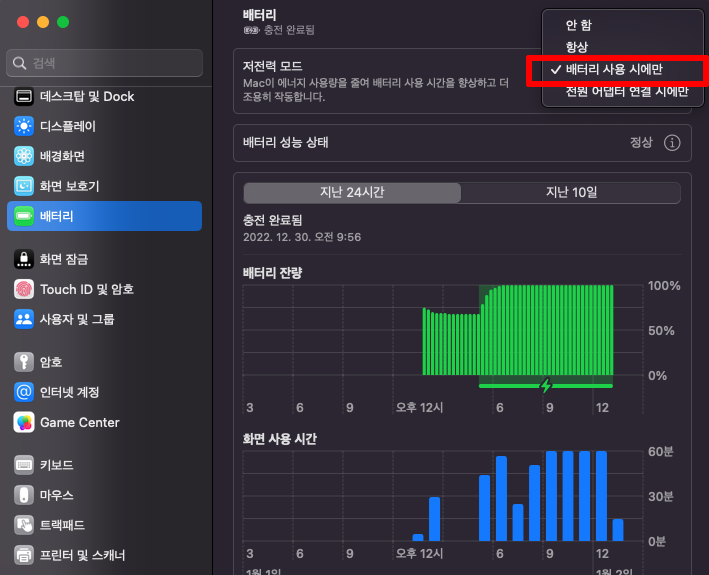Open 디스플레이 settings
Viewport: 709px width, 575px height.
pos(104,126)
